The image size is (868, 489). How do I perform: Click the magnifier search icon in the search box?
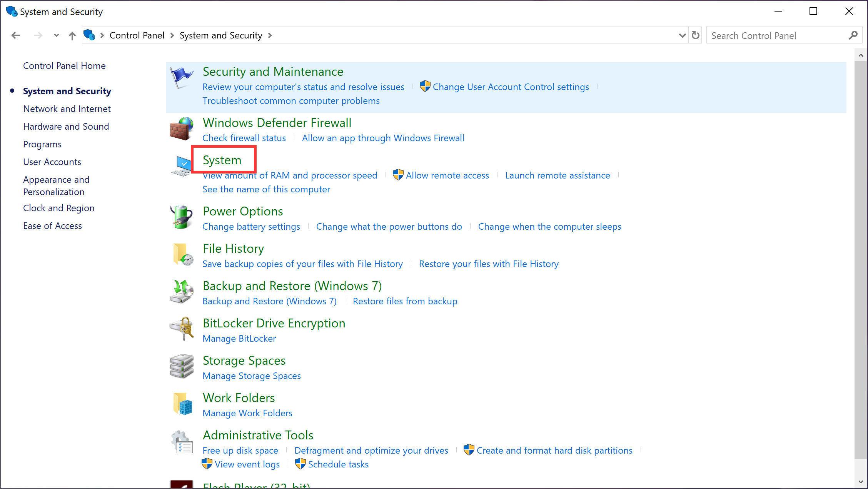tap(853, 35)
